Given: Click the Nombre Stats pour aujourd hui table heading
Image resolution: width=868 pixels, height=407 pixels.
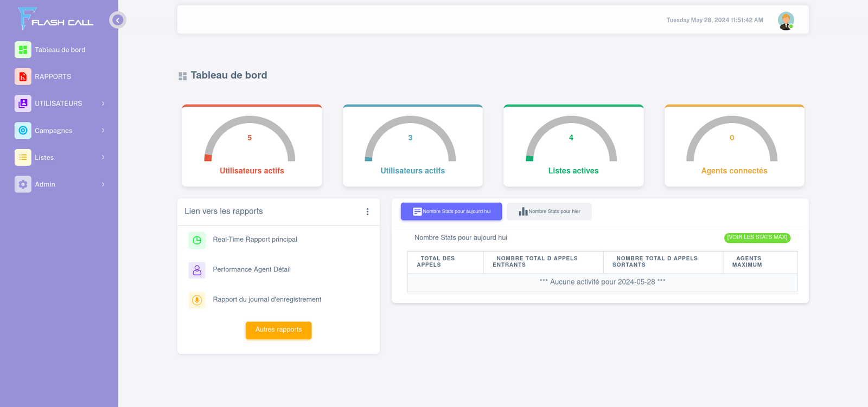Looking at the screenshot, I should tap(461, 238).
